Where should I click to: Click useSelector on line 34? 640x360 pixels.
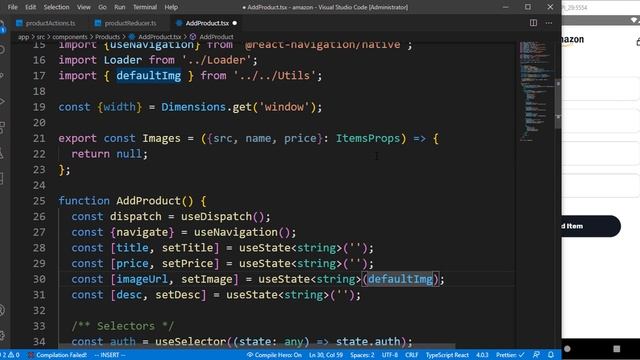click(x=190, y=342)
